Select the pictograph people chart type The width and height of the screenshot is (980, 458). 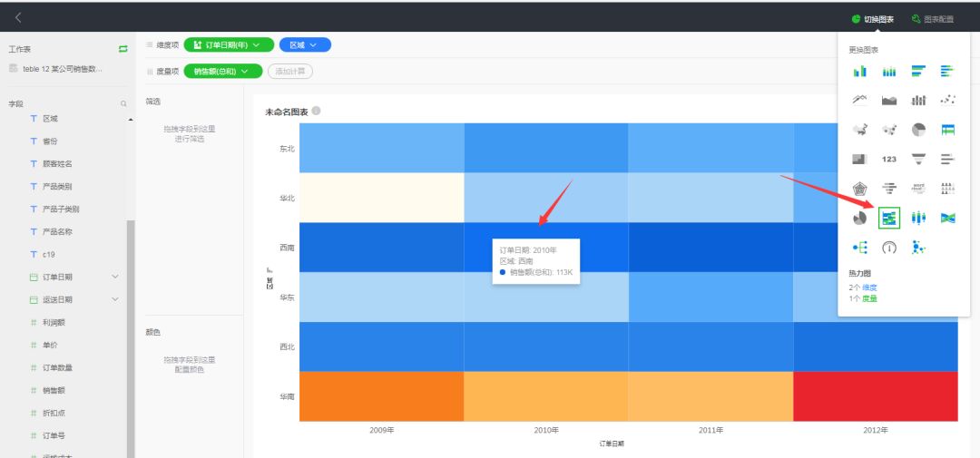coord(947,188)
